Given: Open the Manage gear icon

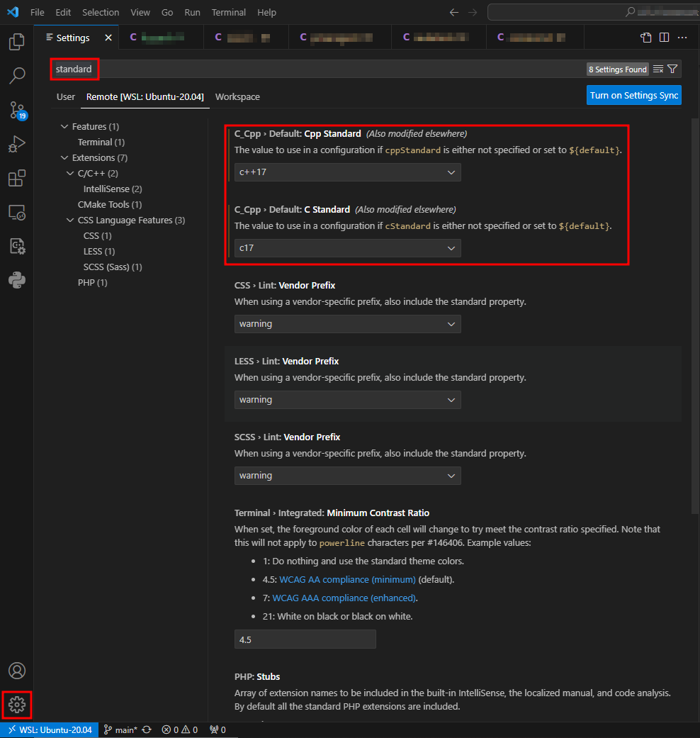Looking at the screenshot, I should click(17, 705).
